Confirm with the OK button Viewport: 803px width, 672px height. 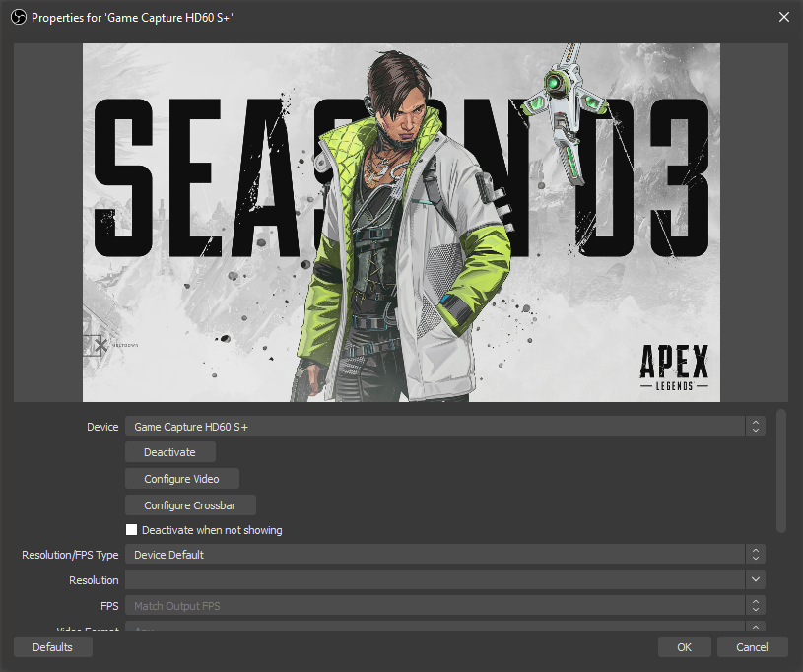click(x=684, y=647)
